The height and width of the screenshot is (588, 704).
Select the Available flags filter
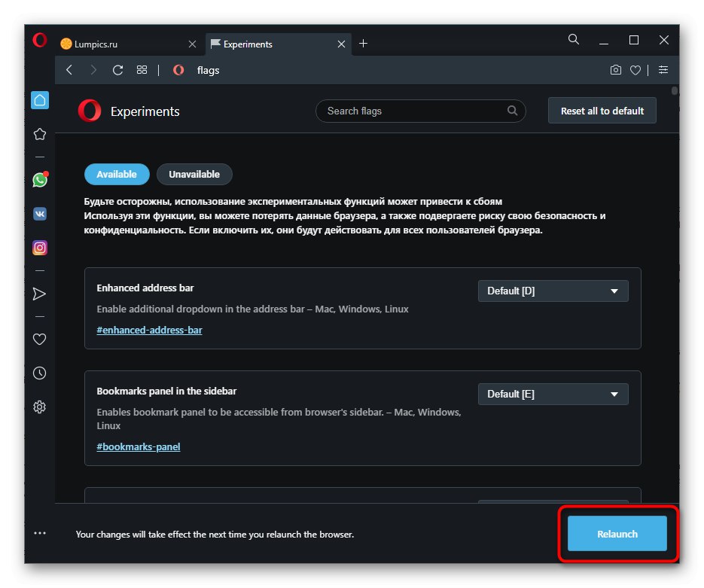[117, 174]
